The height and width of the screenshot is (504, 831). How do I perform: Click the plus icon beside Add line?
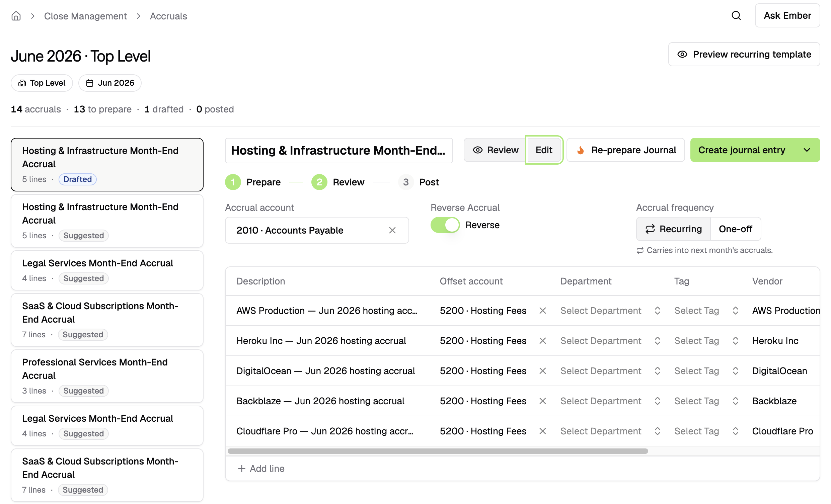click(241, 469)
